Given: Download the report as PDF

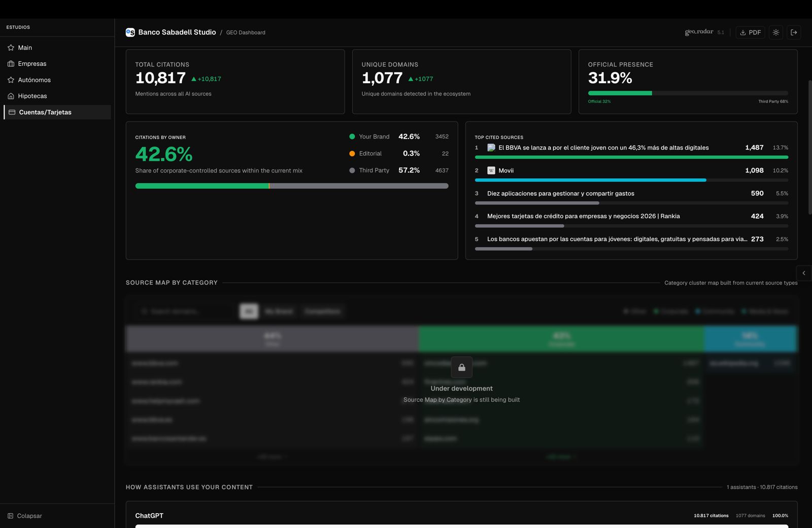Looking at the screenshot, I should (x=750, y=32).
